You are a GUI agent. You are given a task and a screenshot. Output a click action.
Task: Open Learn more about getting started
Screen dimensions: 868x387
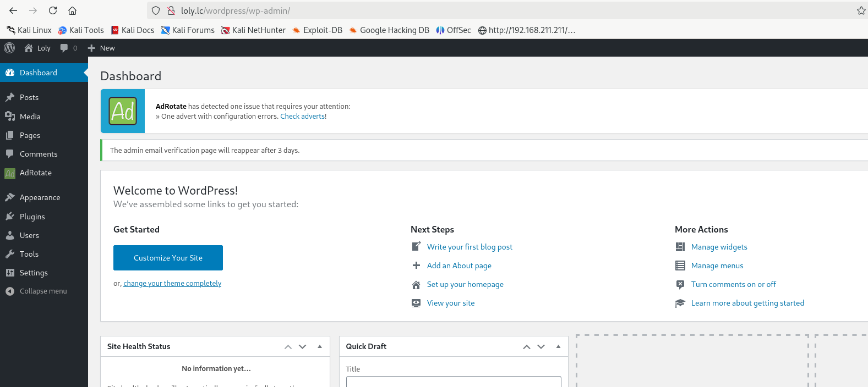(x=747, y=303)
